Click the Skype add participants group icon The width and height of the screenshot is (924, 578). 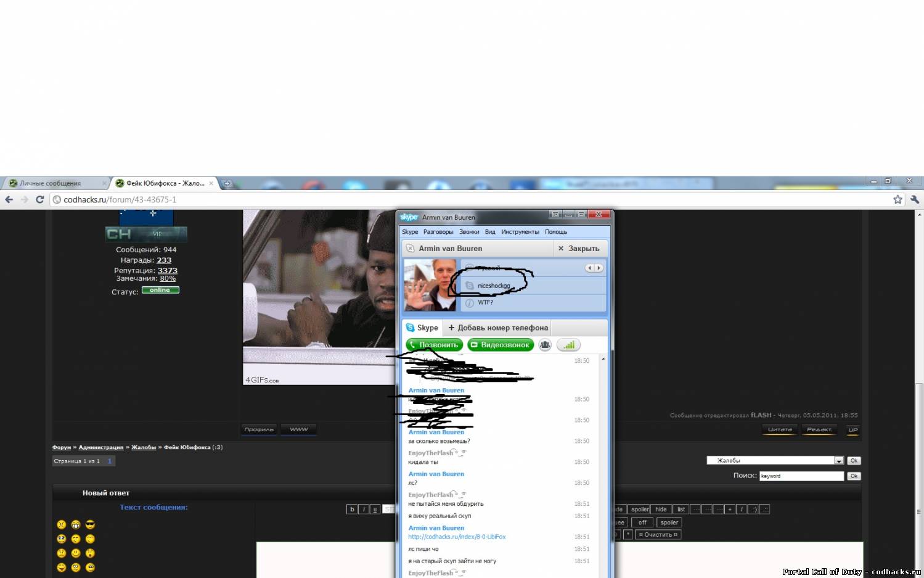pyautogui.click(x=545, y=345)
